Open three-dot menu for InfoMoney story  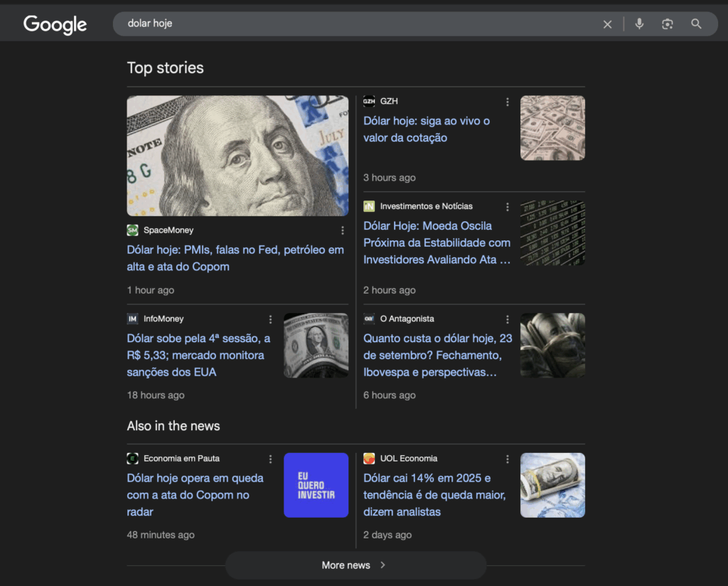[x=270, y=319]
